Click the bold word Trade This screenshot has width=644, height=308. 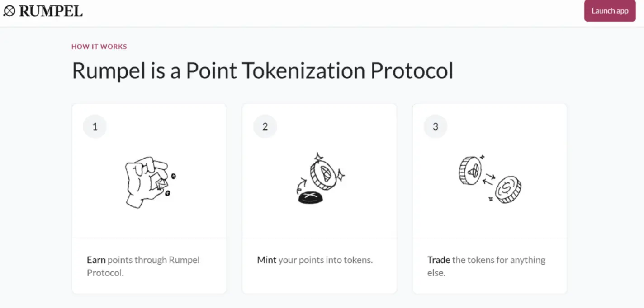click(438, 260)
